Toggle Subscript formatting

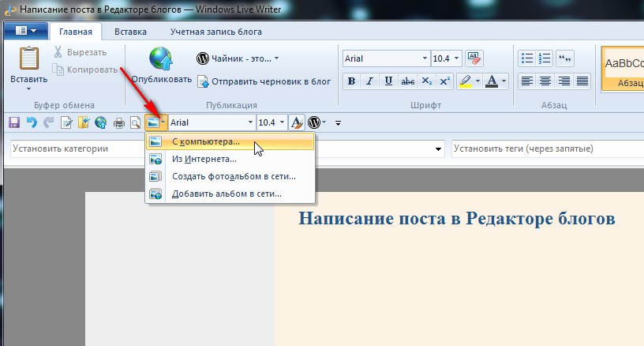click(427, 81)
